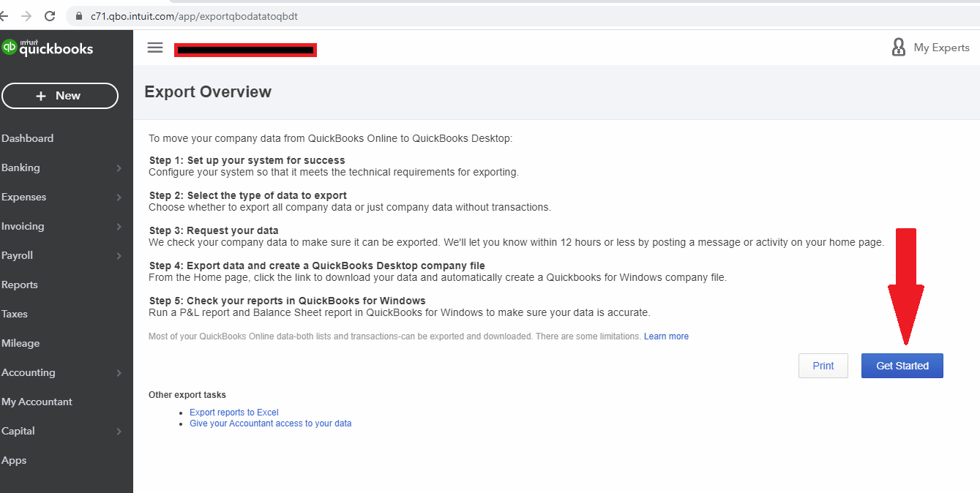Open Expenses in the sidebar
Viewport: 980px width, 493px height.
pyautogui.click(x=23, y=197)
